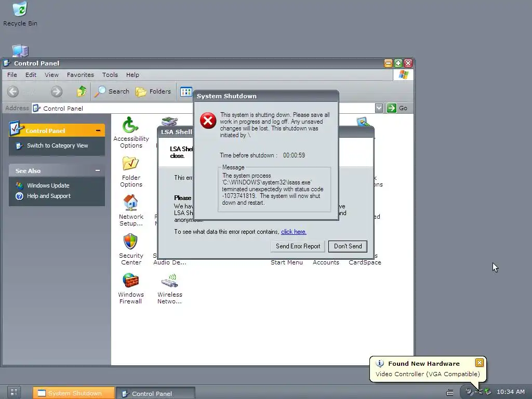The height and width of the screenshot is (399, 532).
Task: Click the Address bar field
Action: (x=207, y=108)
